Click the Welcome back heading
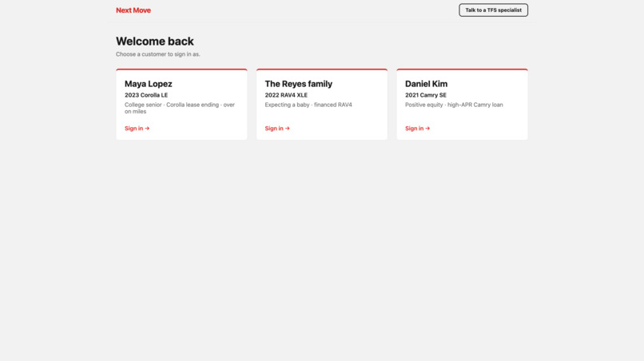 [155, 41]
